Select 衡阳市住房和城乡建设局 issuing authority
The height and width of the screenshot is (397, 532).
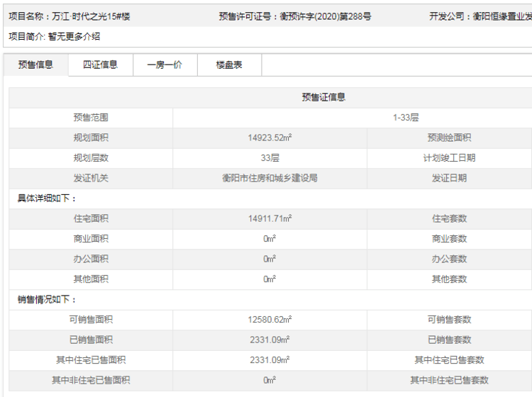click(270, 178)
